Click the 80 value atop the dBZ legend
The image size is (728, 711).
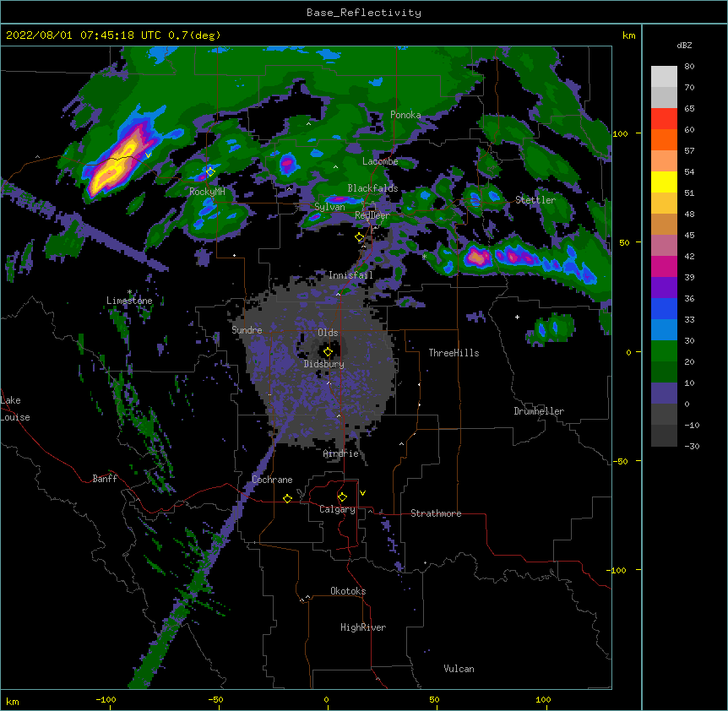tap(689, 67)
